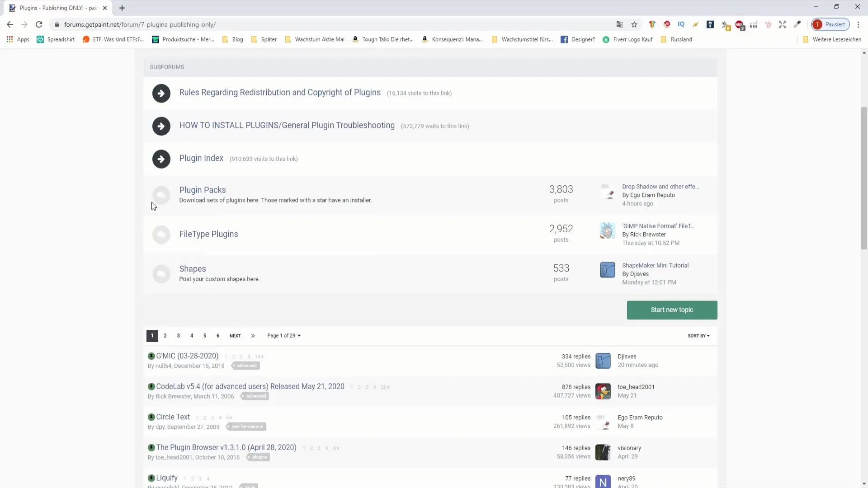Open Spreadshirt bookmark
Screen dimensions: 868x488
click(56, 39)
